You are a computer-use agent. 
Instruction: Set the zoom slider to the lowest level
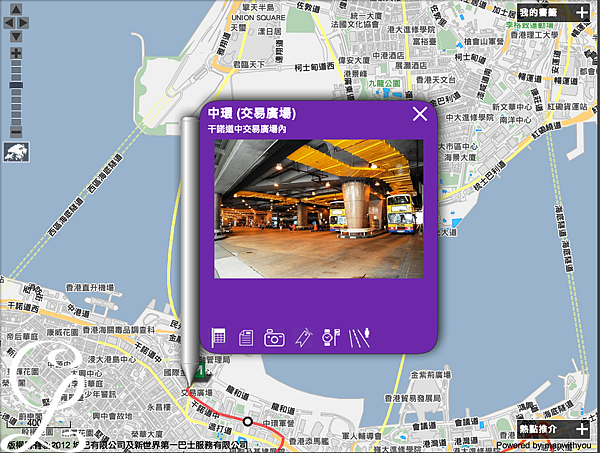(16, 122)
